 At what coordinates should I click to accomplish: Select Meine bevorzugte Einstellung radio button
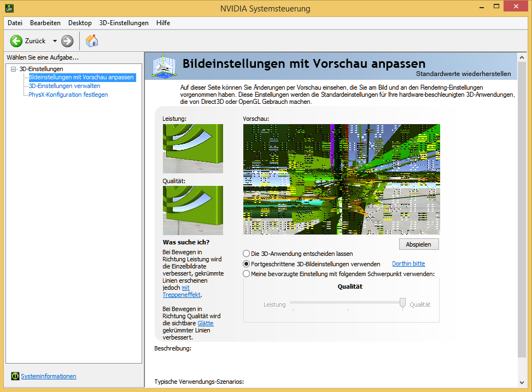click(x=247, y=274)
